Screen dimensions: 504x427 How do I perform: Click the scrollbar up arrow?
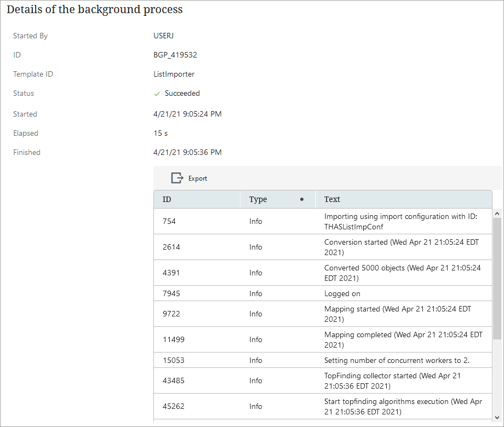pyautogui.click(x=497, y=214)
